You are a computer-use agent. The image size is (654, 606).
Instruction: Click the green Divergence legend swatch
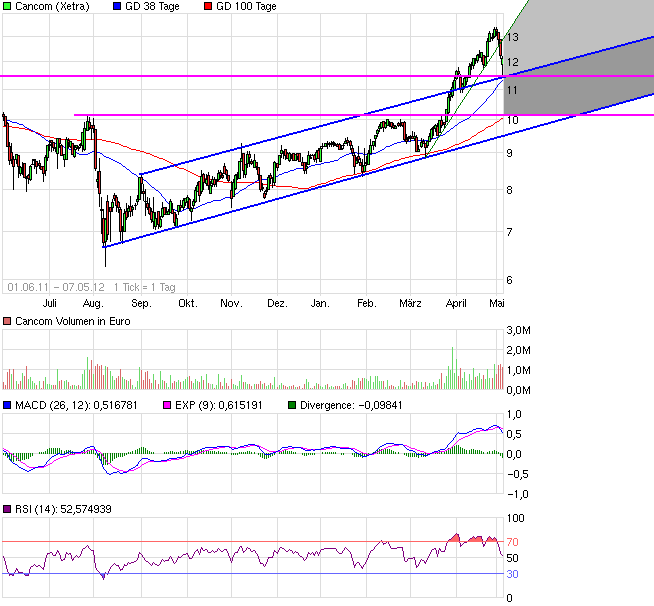click(292, 405)
